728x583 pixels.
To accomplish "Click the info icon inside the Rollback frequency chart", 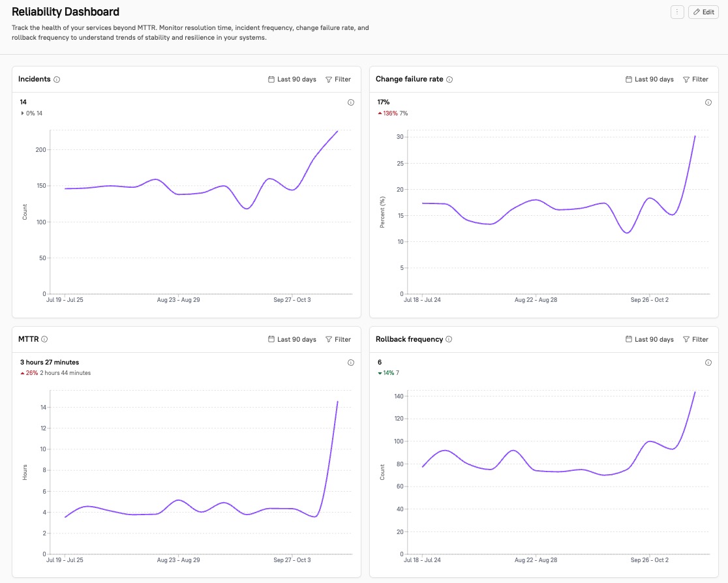I will tap(708, 363).
